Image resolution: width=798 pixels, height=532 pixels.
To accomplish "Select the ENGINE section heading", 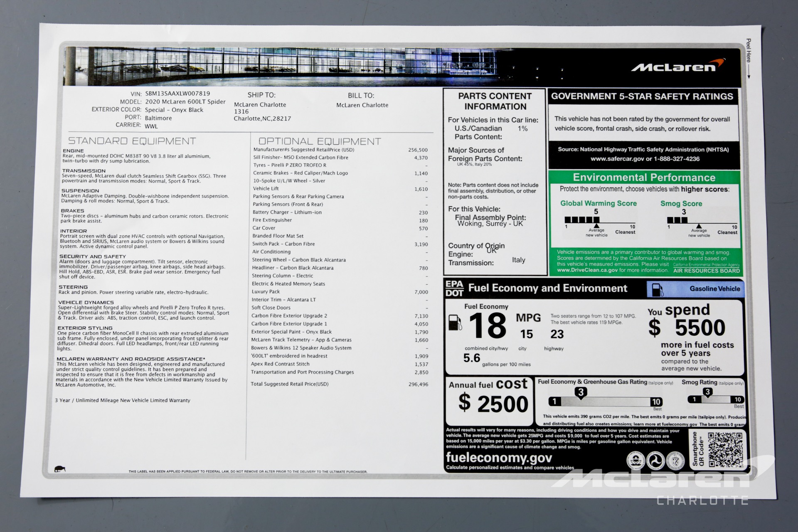I will (73, 151).
